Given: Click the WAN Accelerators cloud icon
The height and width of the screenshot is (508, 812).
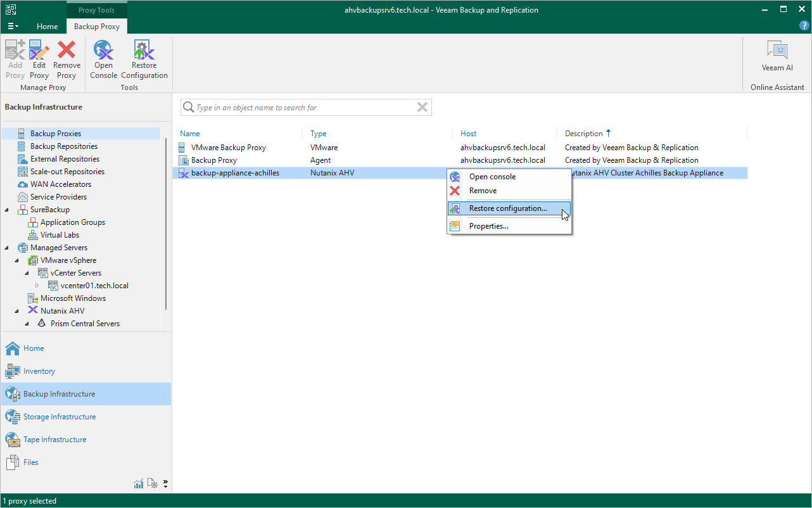Looking at the screenshot, I should [x=22, y=184].
